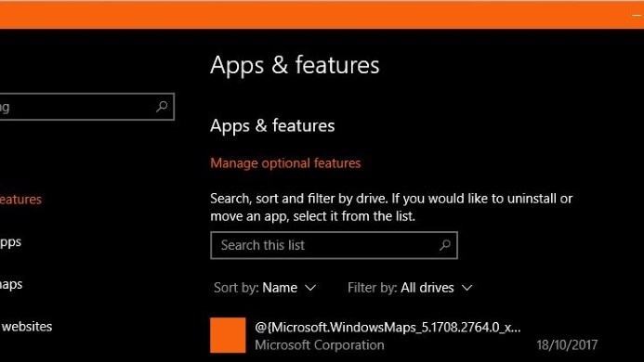Focus the settings search box in the sidebar
The image size is (644, 362).
(86, 107)
